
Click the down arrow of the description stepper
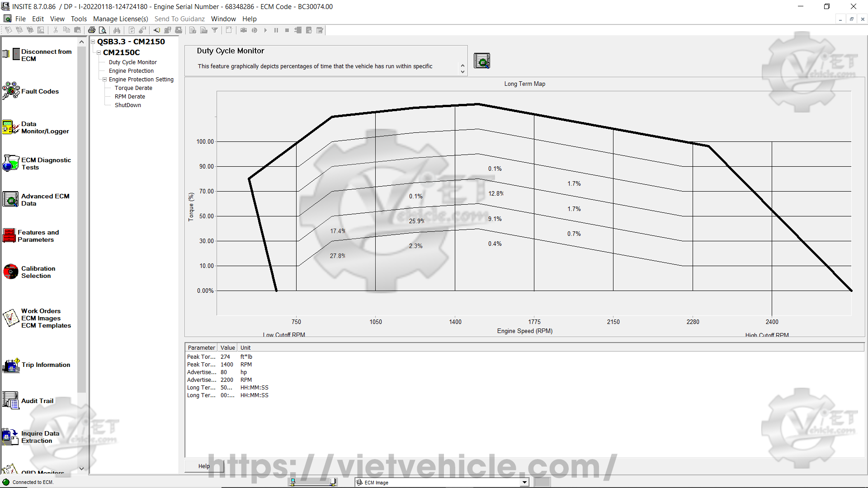pos(462,72)
